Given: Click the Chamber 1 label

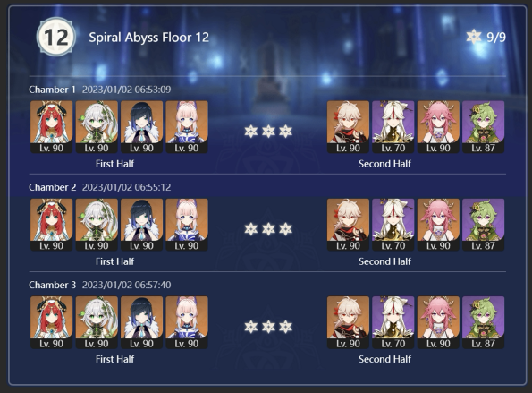Looking at the screenshot, I should click(x=52, y=90).
